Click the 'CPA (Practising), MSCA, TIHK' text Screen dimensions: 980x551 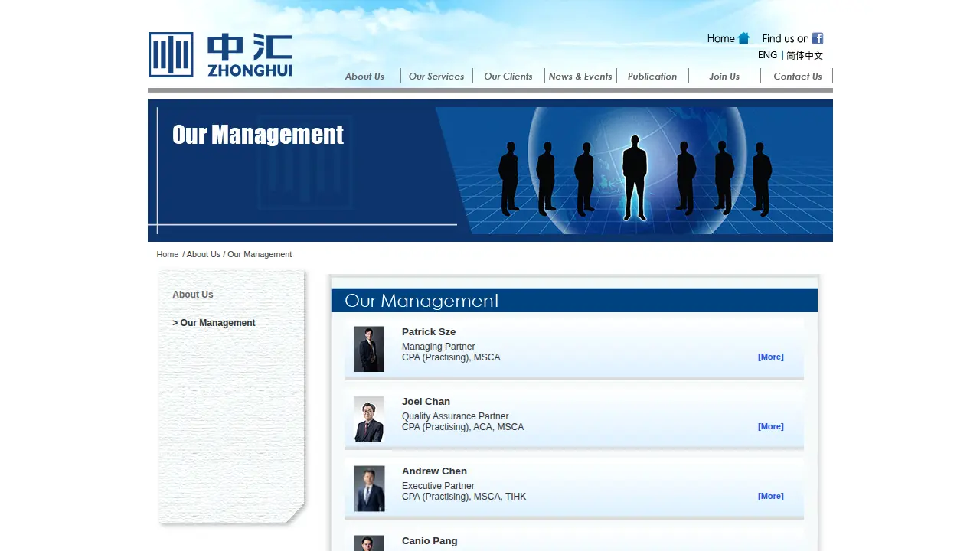(464, 497)
